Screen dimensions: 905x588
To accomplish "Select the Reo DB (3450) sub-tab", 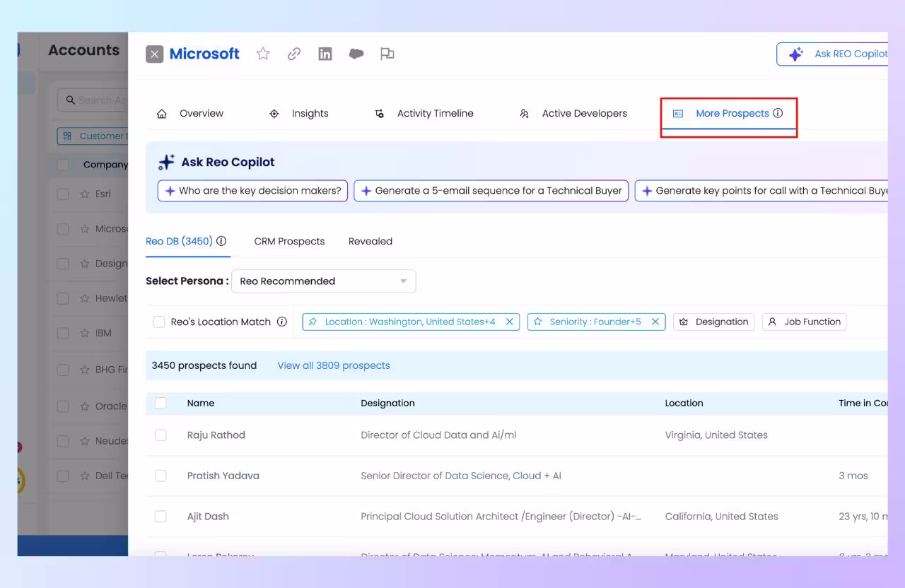I will coord(179,241).
